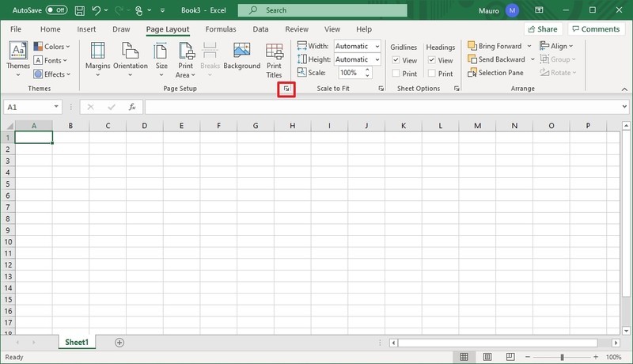Click Send Backward button
633x364 pixels.
(x=497, y=59)
